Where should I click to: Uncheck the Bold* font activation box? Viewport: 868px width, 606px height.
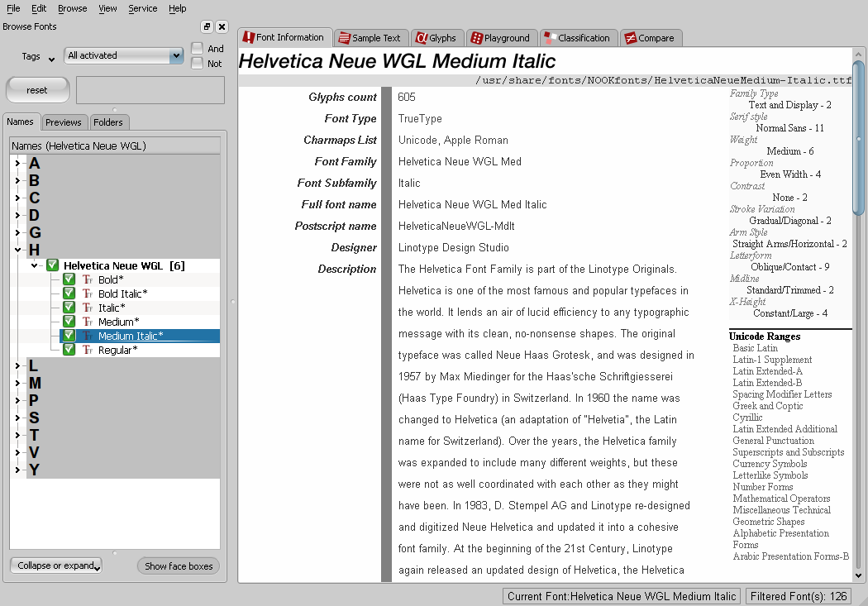tap(69, 279)
